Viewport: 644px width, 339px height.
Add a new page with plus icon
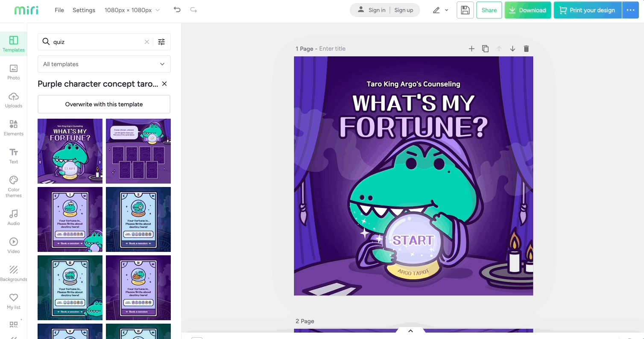[x=471, y=49]
